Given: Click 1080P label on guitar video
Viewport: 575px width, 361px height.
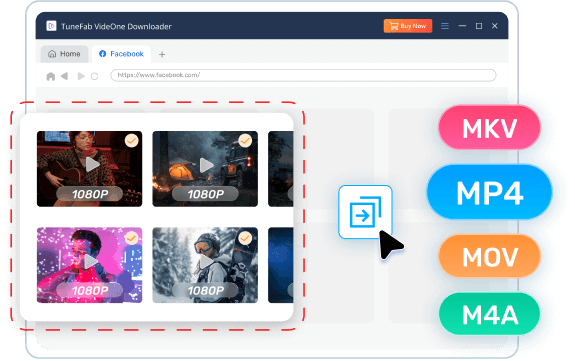Looking at the screenshot, I should [x=90, y=194].
